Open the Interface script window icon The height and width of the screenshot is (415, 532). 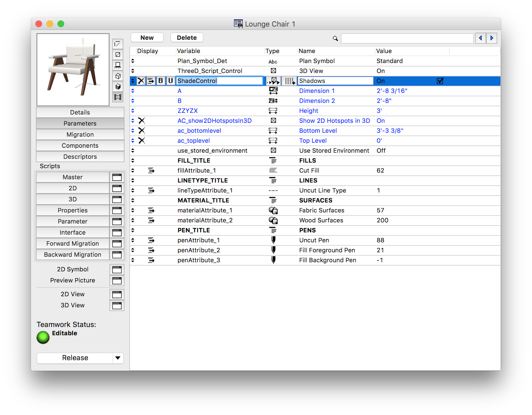[x=117, y=233]
